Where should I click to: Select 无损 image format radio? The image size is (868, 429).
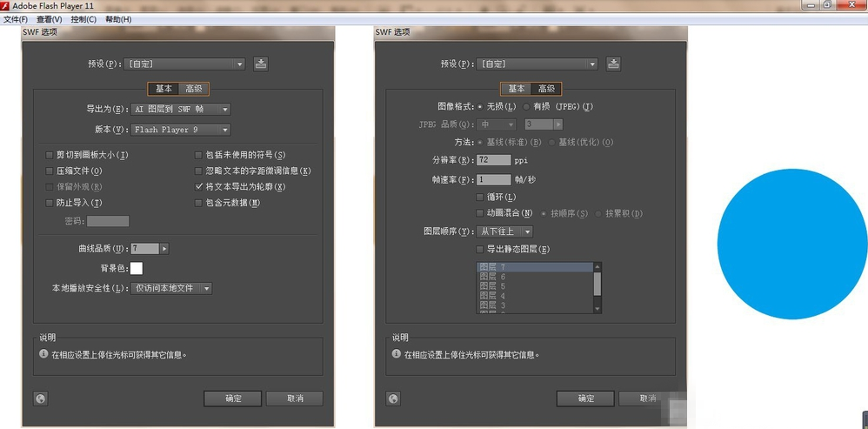pos(480,106)
